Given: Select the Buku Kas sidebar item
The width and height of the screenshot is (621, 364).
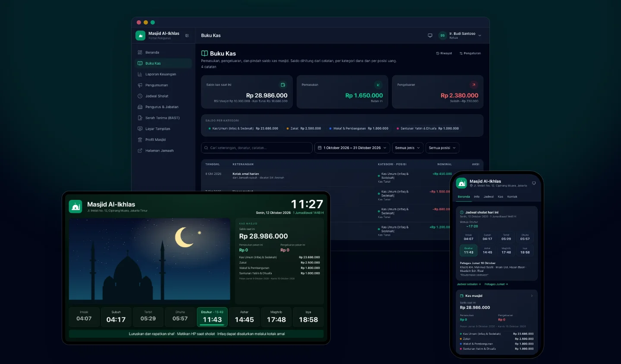Looking at the screenshot, I should (x=163, y=63).
